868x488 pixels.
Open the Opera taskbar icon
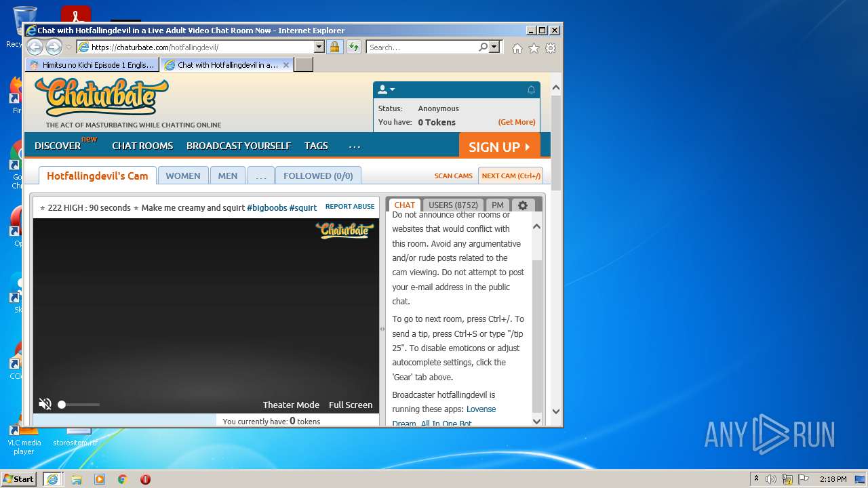pos(145,479)
